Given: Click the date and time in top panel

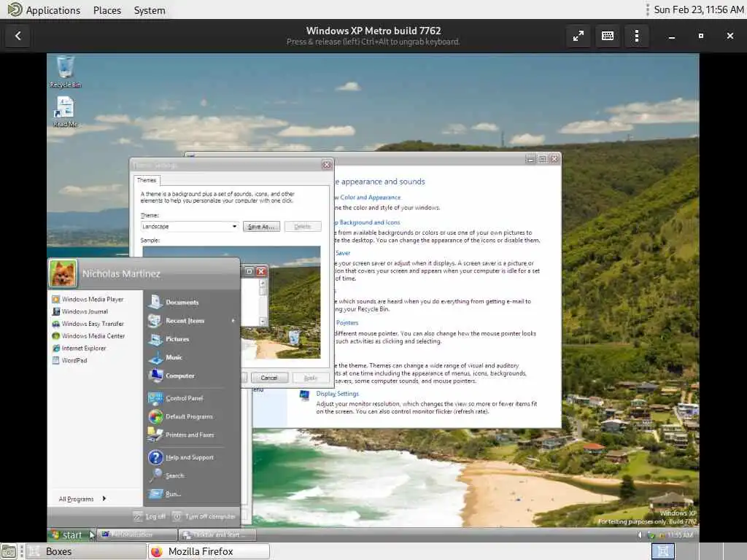Looking at the screenshot, I should pyautogui.click(x=698, y=10).
